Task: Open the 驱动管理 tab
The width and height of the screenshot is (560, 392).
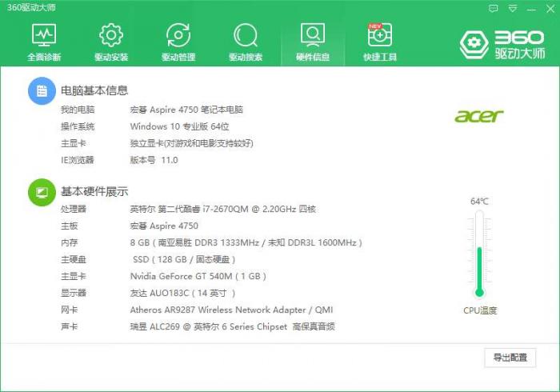Action: (178, 42)
